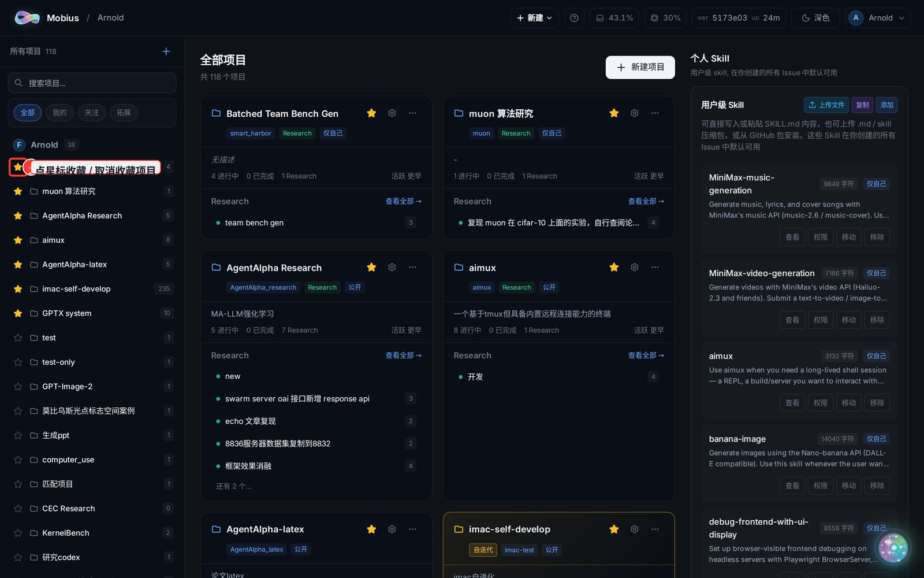Open the glowing assistant orb icon
This screenshot has height=578, width=924.
(x=893, y=547)
